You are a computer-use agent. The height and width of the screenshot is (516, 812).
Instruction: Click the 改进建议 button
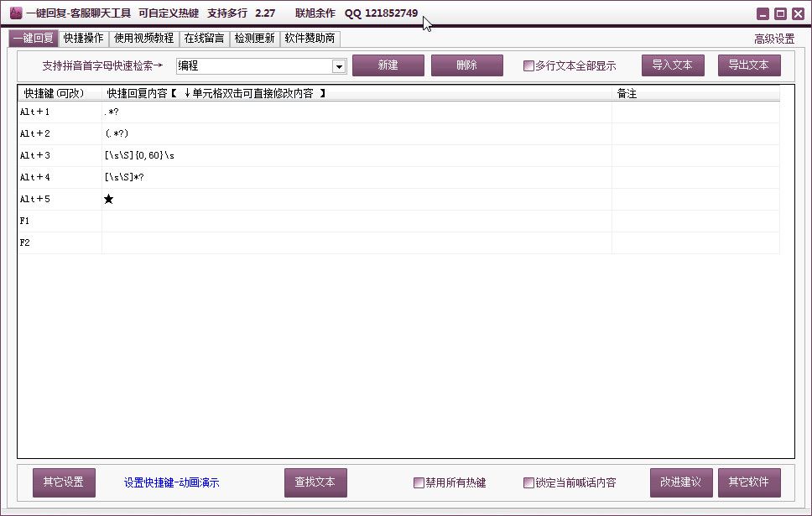click(x=681, y=482)
